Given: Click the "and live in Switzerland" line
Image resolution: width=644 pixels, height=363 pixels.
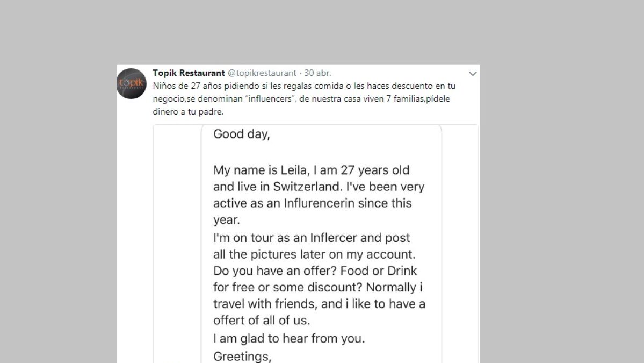Looking at the screenshot, I should (x=319, y=187).
